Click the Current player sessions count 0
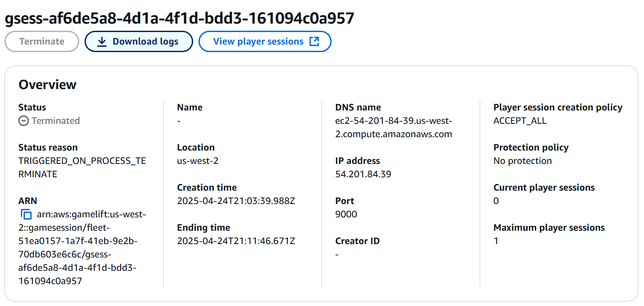Image resolution: width=644 pixels, height=306 pixels. (x=496, y=200)
